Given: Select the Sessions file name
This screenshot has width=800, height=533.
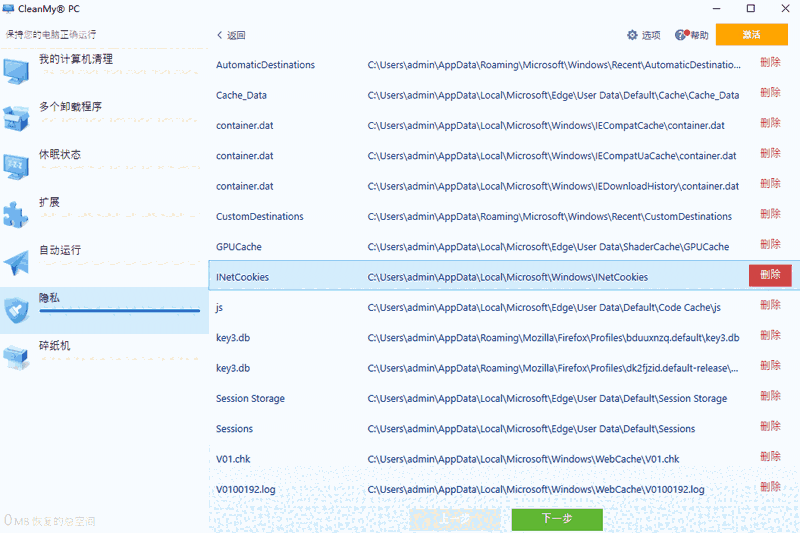Looking at the screenshot, I should click(x=234, y=428).
